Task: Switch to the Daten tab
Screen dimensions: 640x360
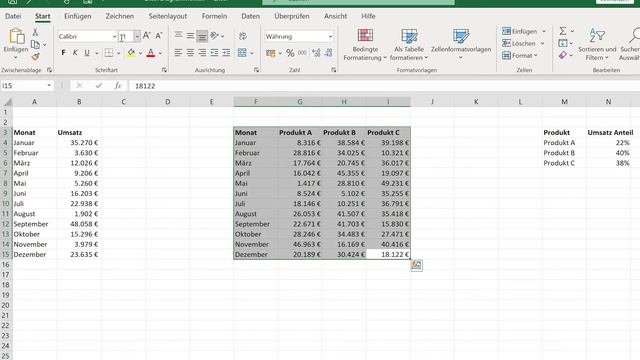Action: click(x=251, y=16)
